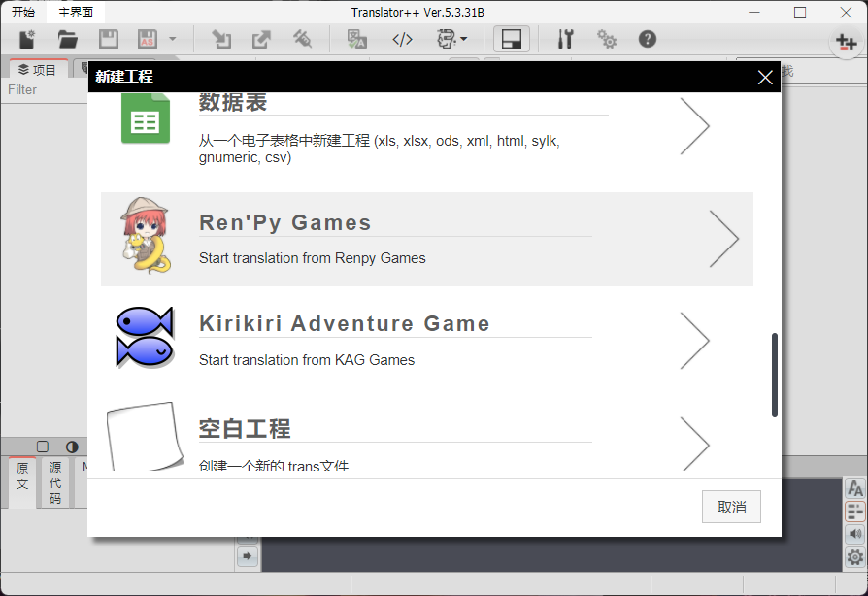Click the Ren'Py mascot icon
This screenshot has width=868, height=596.
pos(145,236)
